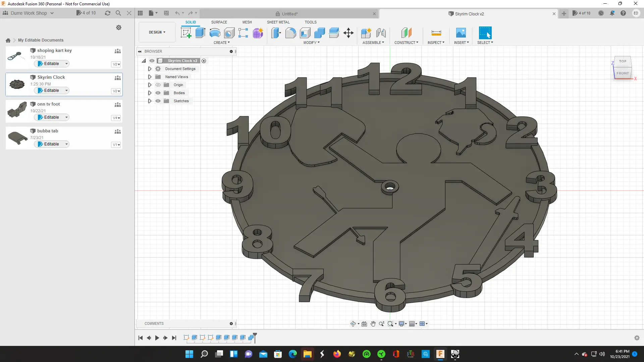The image size is (644, 362).
Task: Select the Extrude tool
Action: [x=200, y=33]
